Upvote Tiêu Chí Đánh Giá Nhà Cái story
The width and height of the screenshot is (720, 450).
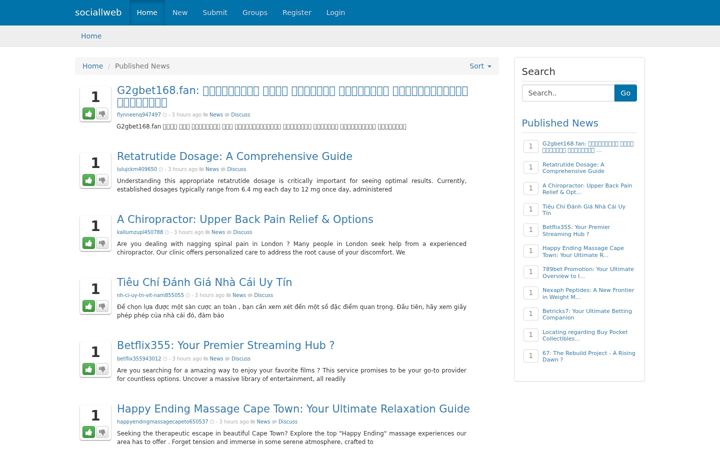89,306
